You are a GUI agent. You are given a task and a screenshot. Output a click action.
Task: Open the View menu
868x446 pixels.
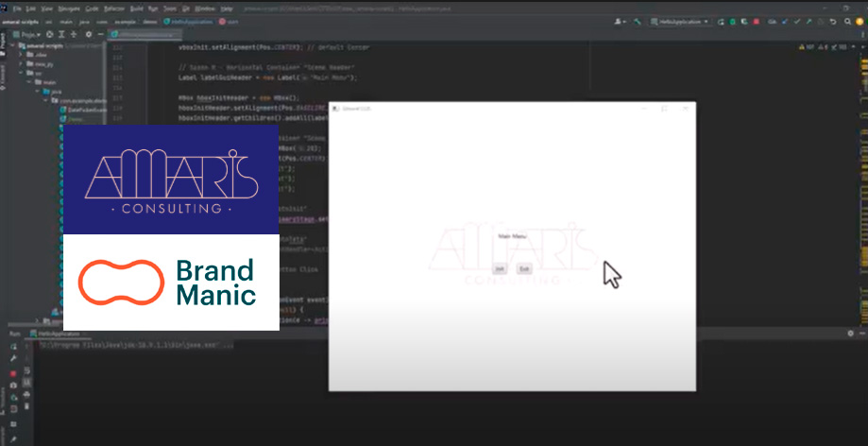(x=47, y=9)
